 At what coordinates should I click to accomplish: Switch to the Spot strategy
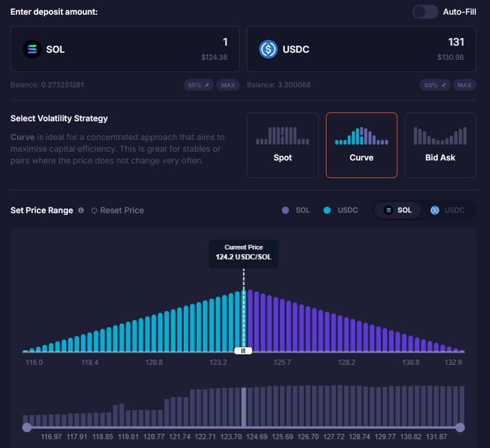coord(283,145)
